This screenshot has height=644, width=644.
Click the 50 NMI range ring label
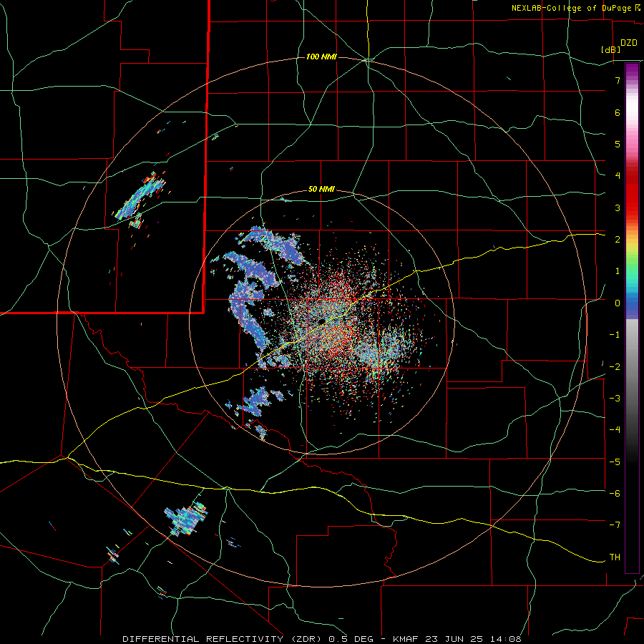(321, 190)
